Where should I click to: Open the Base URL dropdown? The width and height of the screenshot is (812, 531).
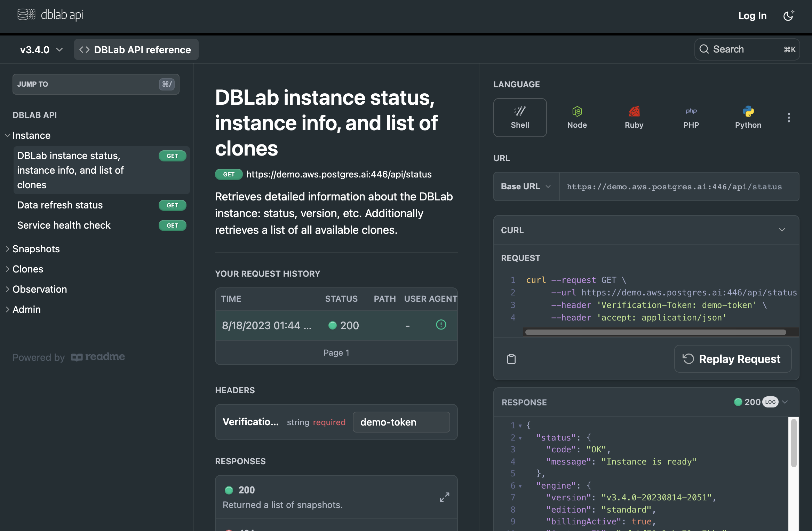526,187
